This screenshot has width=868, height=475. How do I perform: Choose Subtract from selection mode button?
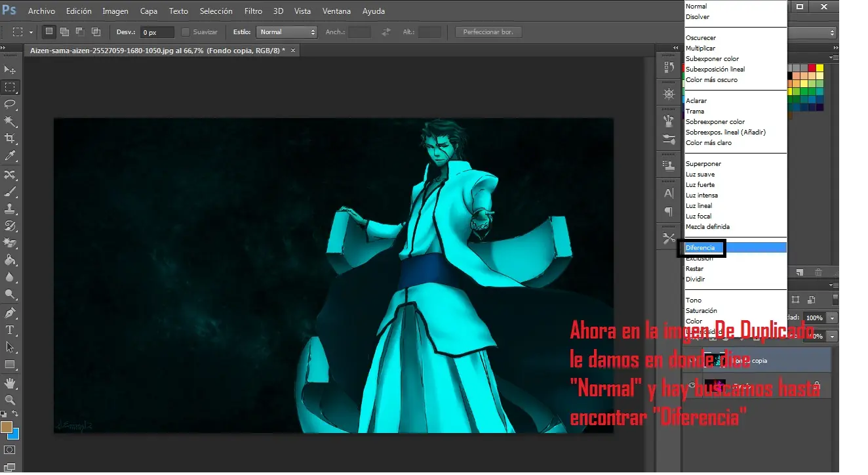(80, 31)
